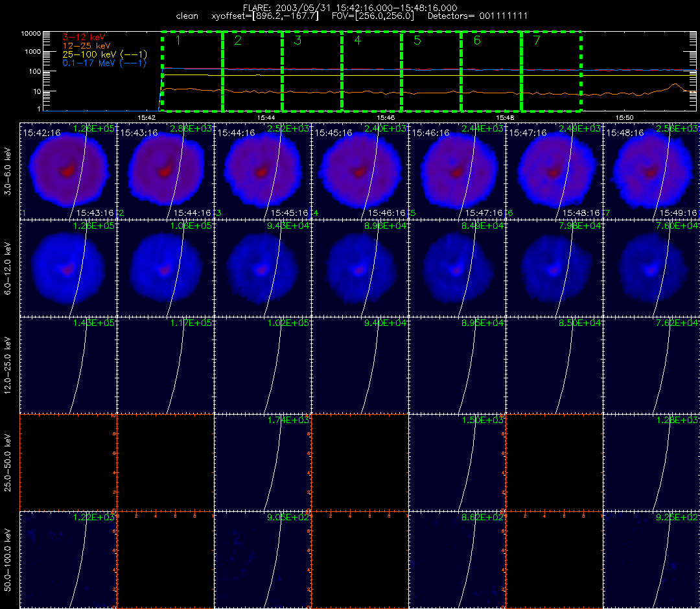Image resolution: width=700 pixels, height=609 pixels.
Task: Open the 6.0-12.0 keV image labeled 9.43E+04
Action: pyautogui.click(x=263, y=269)
